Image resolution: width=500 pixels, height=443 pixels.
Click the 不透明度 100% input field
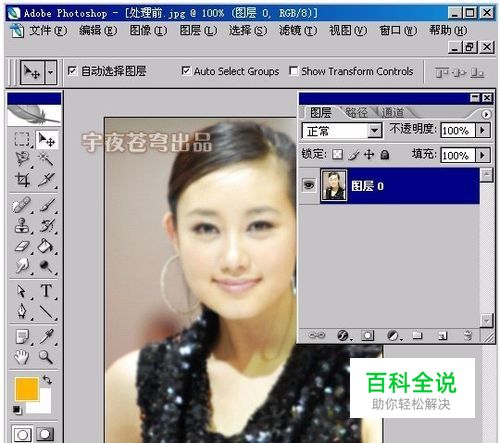(x=458, y=130)
